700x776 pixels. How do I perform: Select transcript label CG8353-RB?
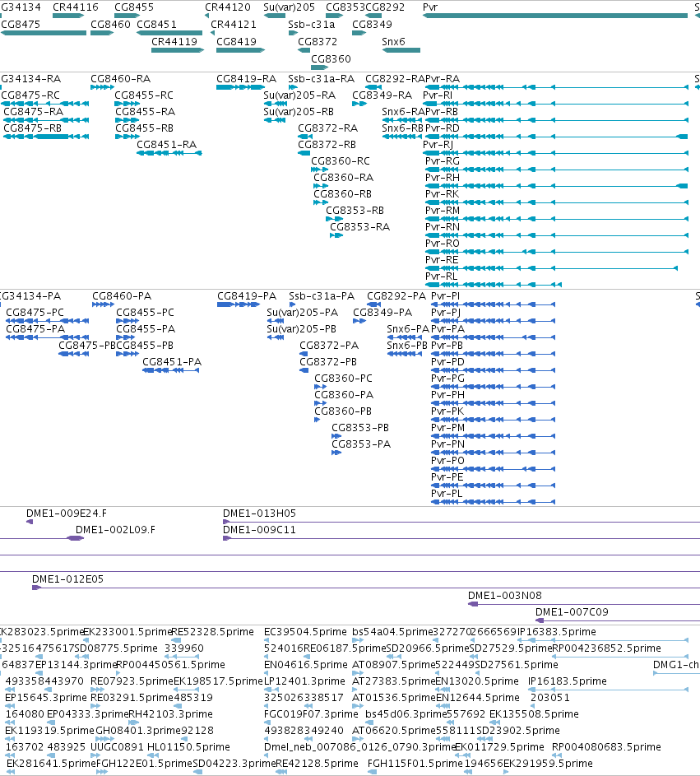[x=355, y=211]
